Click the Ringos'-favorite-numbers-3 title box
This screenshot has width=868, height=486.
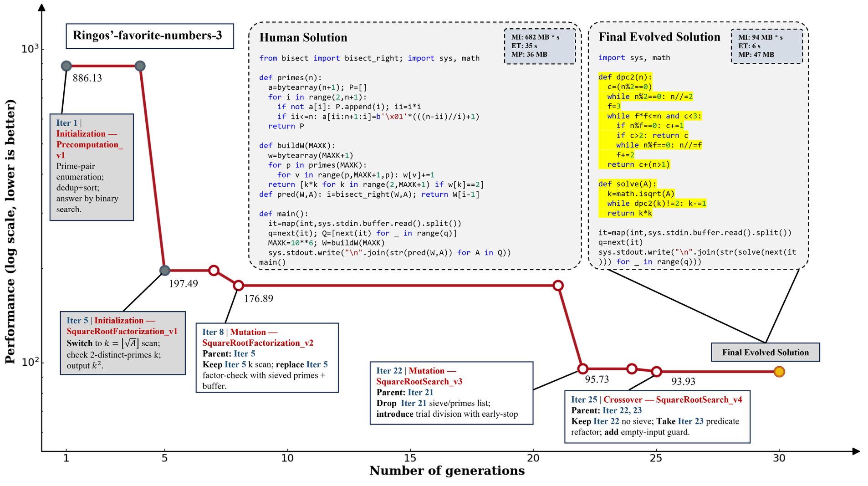150,36
